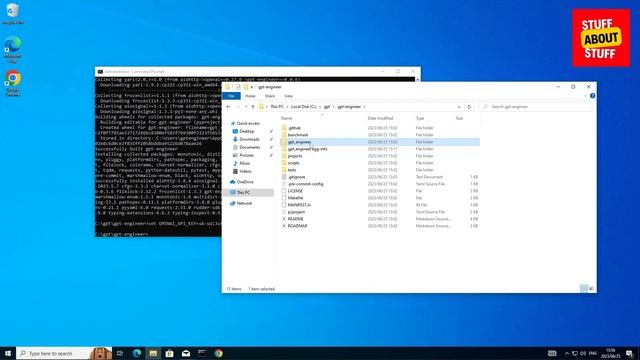Open File tab in Explorer ribbon
The height and width of the screenshot is (360, 640).
tap(231, 96)
